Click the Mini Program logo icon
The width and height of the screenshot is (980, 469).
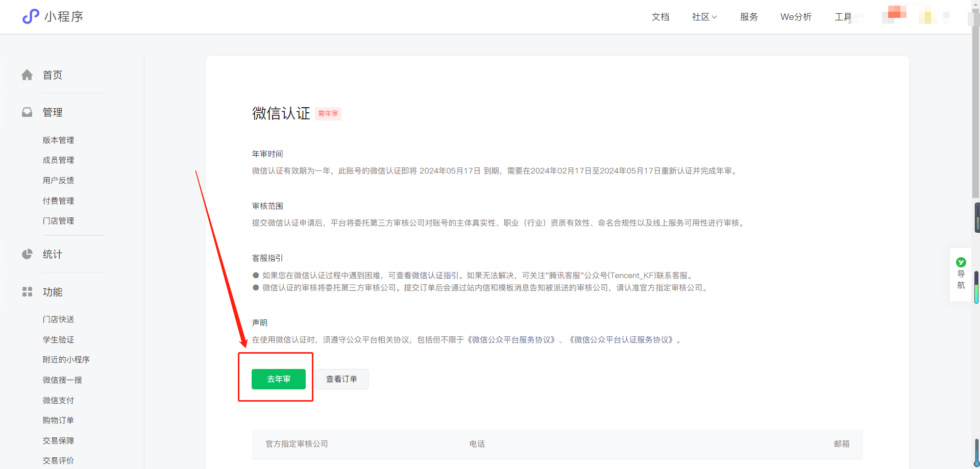(x=31, y=16)
